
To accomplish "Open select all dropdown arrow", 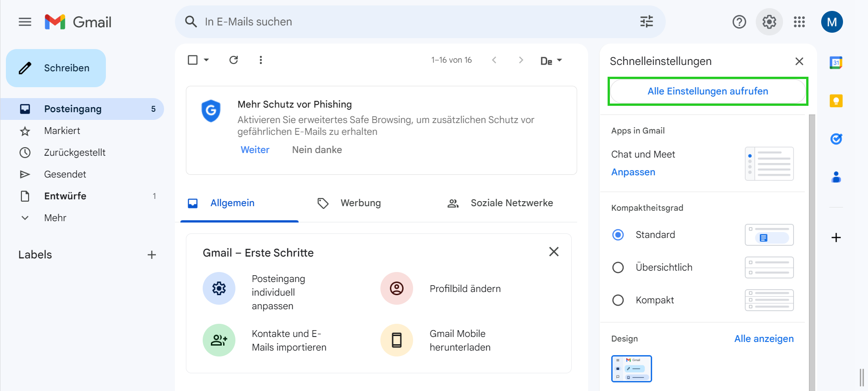I will pyautogui.click(x=206, y=60).
